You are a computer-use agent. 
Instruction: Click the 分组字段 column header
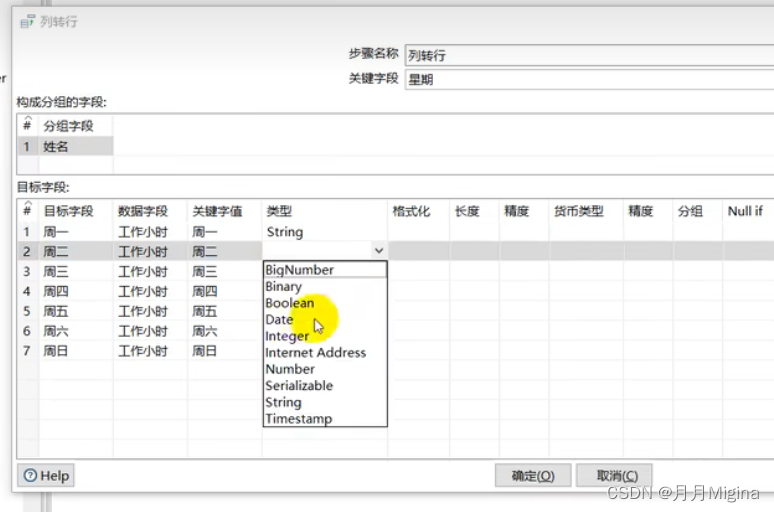[76, 126]
